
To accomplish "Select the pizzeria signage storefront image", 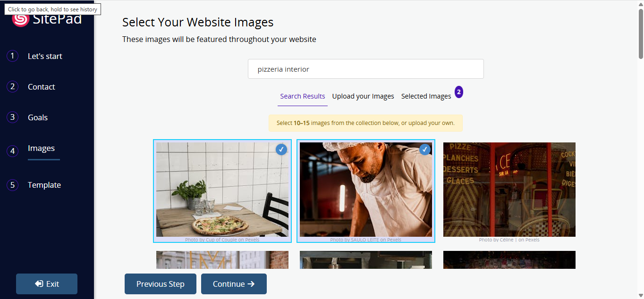I will [x=509, y=190].
